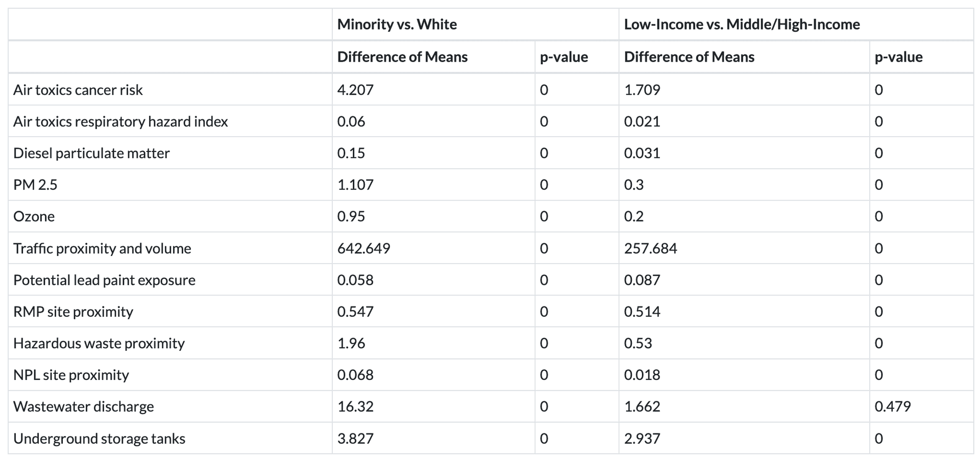
Task: Select Minority p-value 0 in Wastewater discharge row
Action: pos(544,406)
